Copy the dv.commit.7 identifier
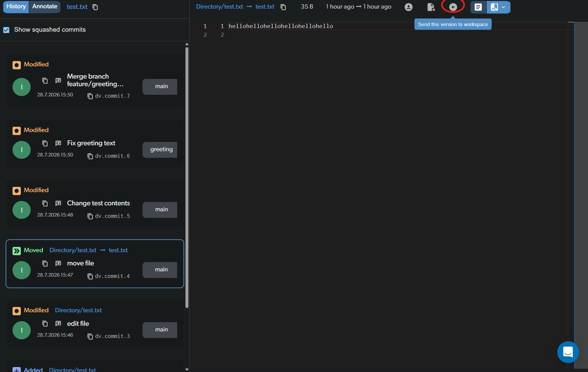Viewport: 588px width, 372px height. click(90, 96)
